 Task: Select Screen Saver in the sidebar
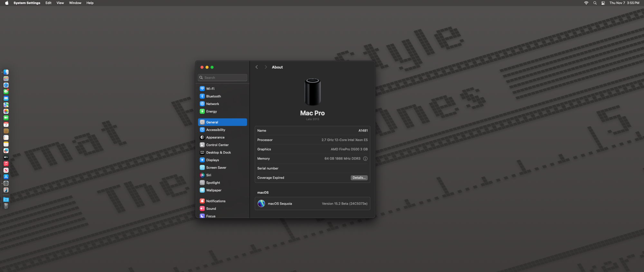click(x=223, y=168)
